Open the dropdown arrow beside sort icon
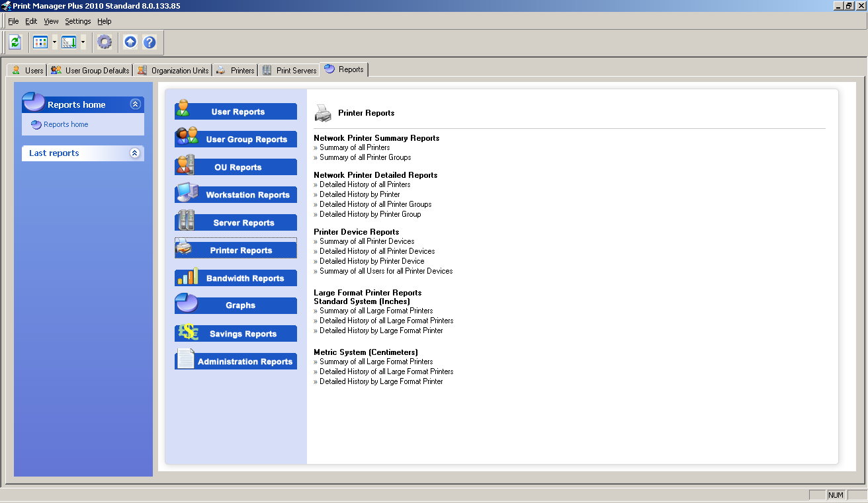Viewport: 868px width, 503px height. (x=83, y=42)
